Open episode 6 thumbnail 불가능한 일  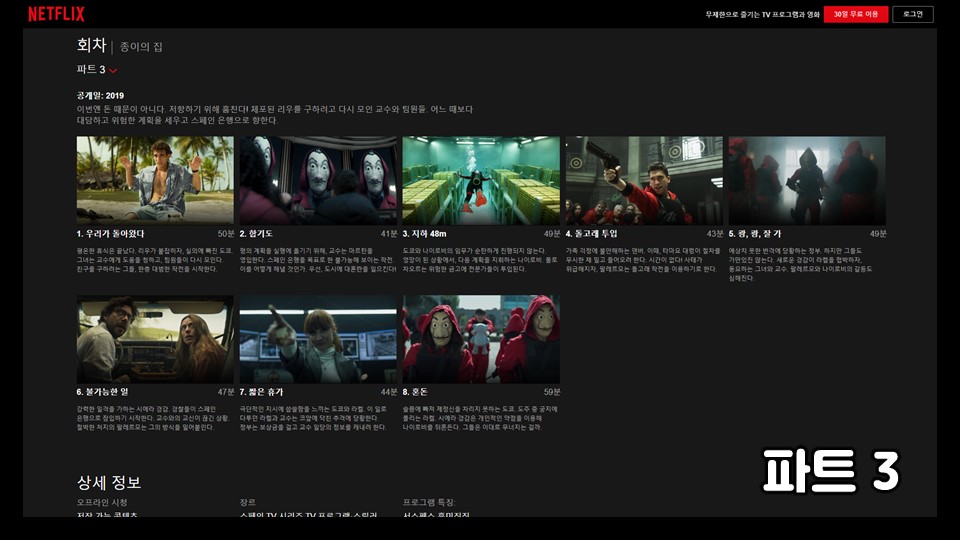click(155, 339)
